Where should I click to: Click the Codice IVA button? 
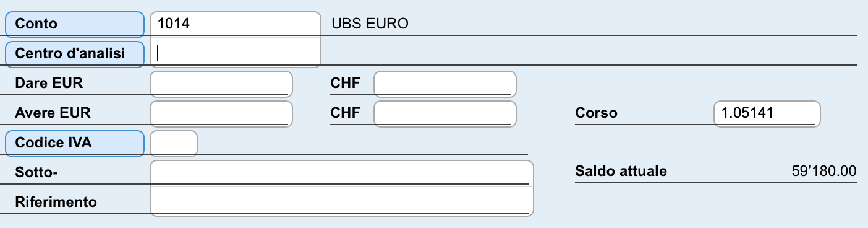(x=75, y=143)
